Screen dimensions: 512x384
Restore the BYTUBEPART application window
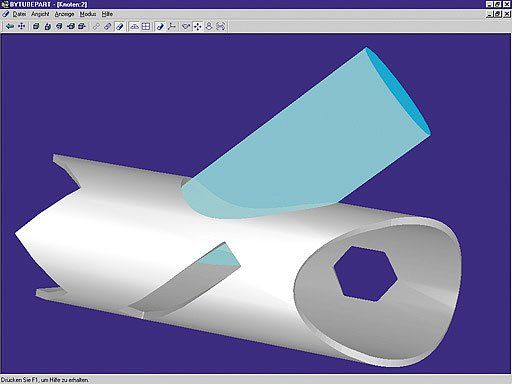click(x=498, y=4)
